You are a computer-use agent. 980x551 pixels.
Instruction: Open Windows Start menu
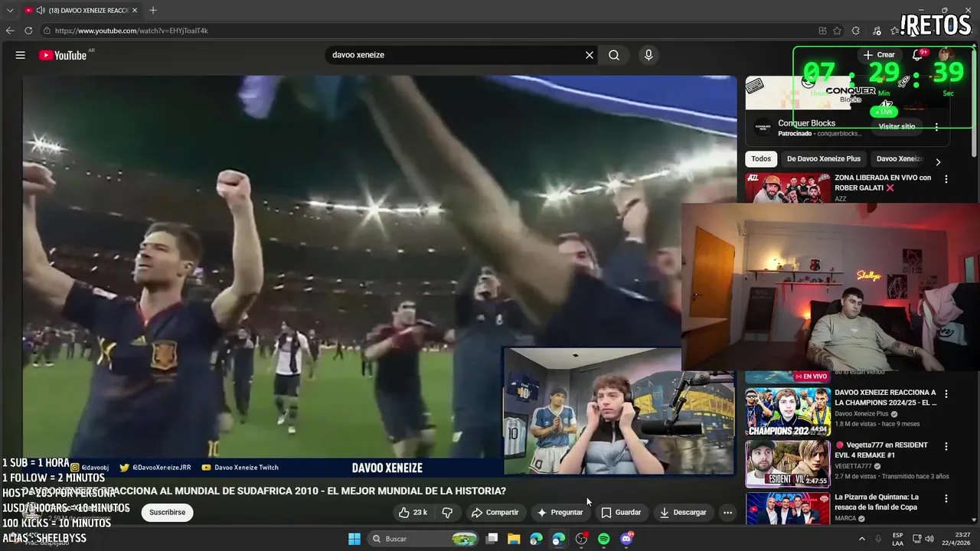pyautogui.click(x=354, y=539)
